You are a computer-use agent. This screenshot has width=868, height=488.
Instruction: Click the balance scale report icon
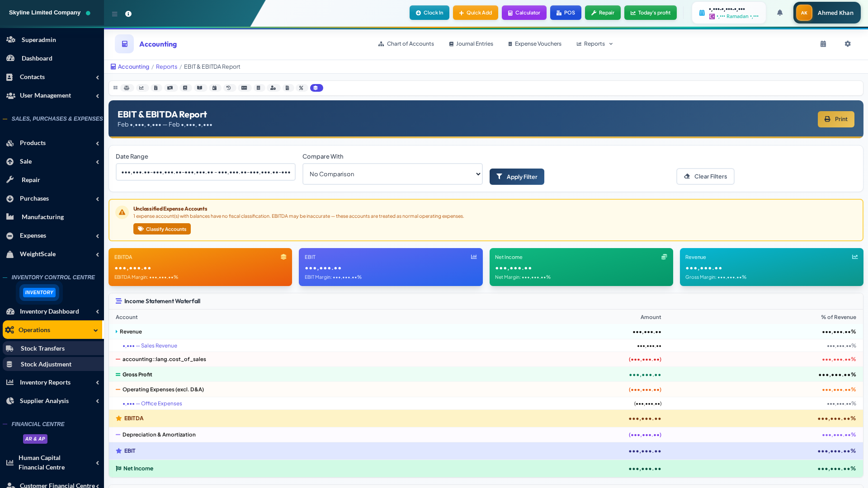[x=127, y=88]
